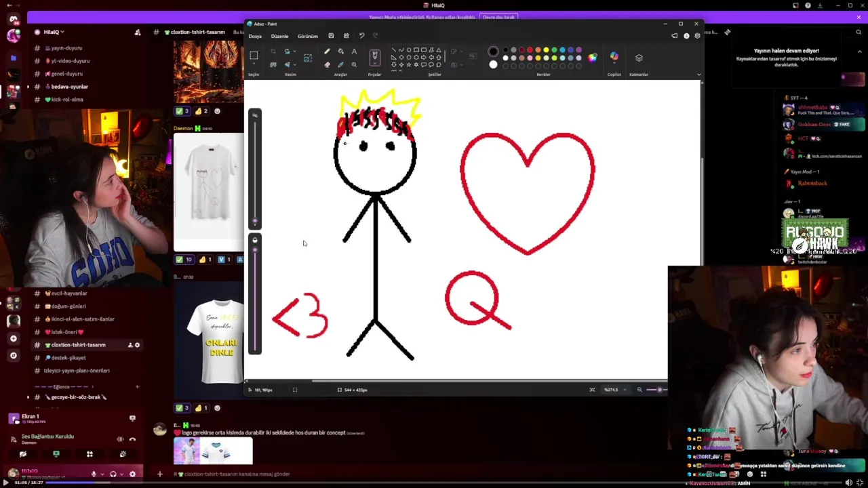Open Daemon's white t-shirt design image
This screenshot has width=868, height=488.
click(x=208, y=192)
